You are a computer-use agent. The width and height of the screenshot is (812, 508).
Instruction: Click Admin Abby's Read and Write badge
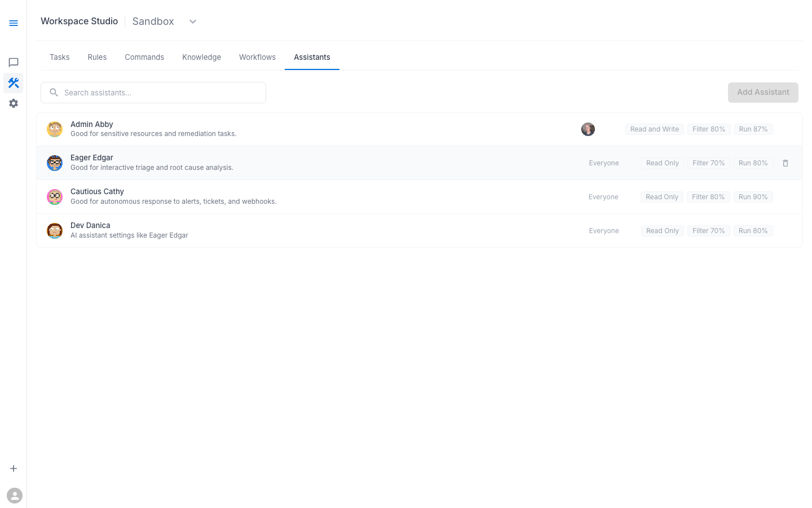coord(654,129)
